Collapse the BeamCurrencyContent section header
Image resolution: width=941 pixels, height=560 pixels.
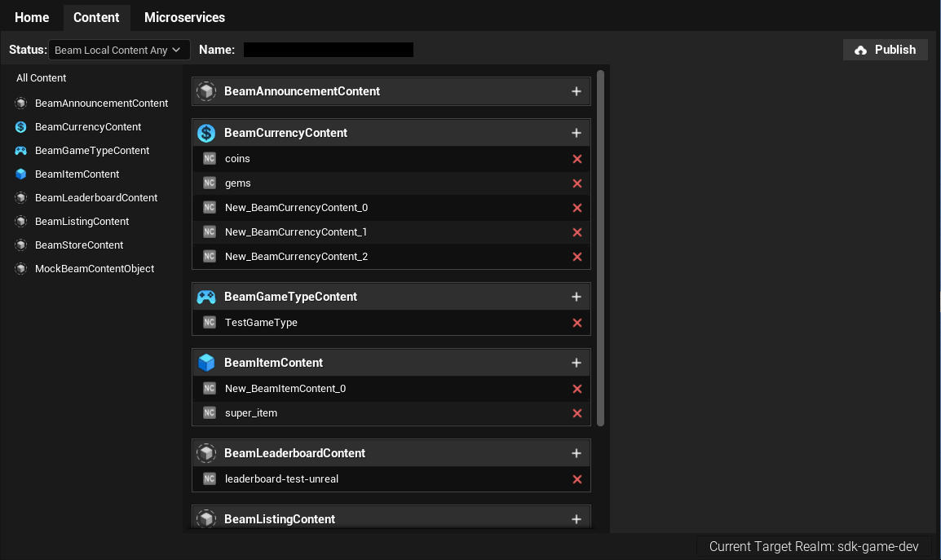coord(285,133)
